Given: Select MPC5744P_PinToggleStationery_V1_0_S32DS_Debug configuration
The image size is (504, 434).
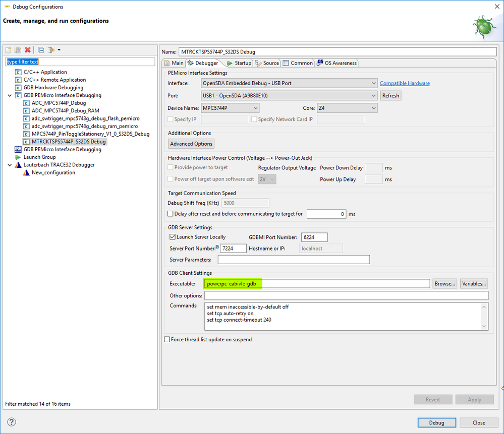Looking at the screenshot, I should coord(91,134).
